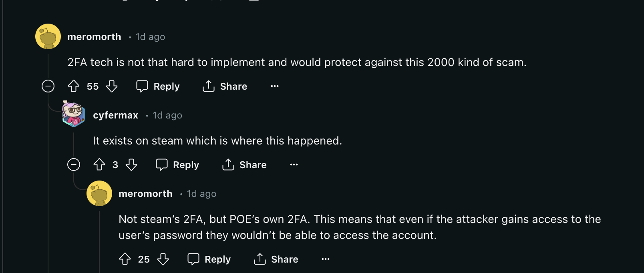Open more options for 55-point comment
The height and width of the screenshot is (273, 644).
point(275,86)
